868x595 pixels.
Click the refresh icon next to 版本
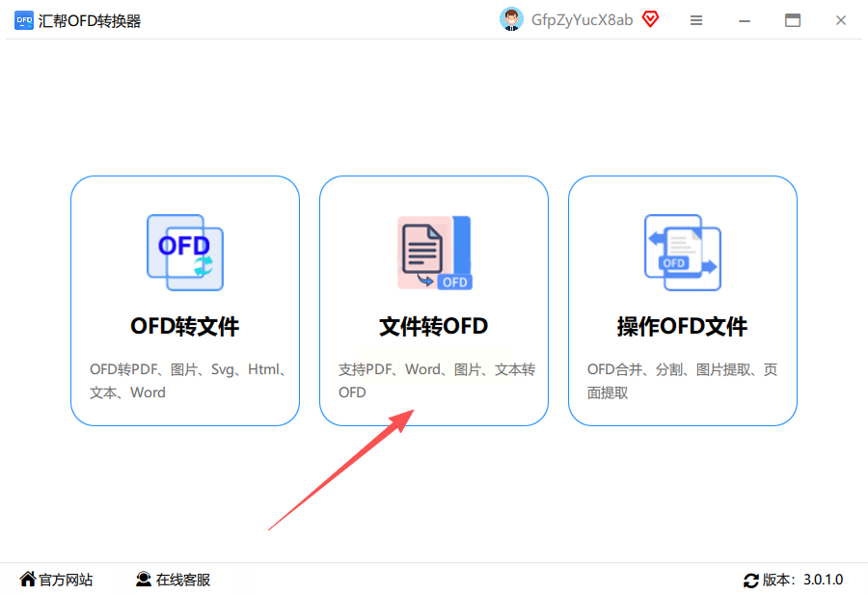[750, 581]
